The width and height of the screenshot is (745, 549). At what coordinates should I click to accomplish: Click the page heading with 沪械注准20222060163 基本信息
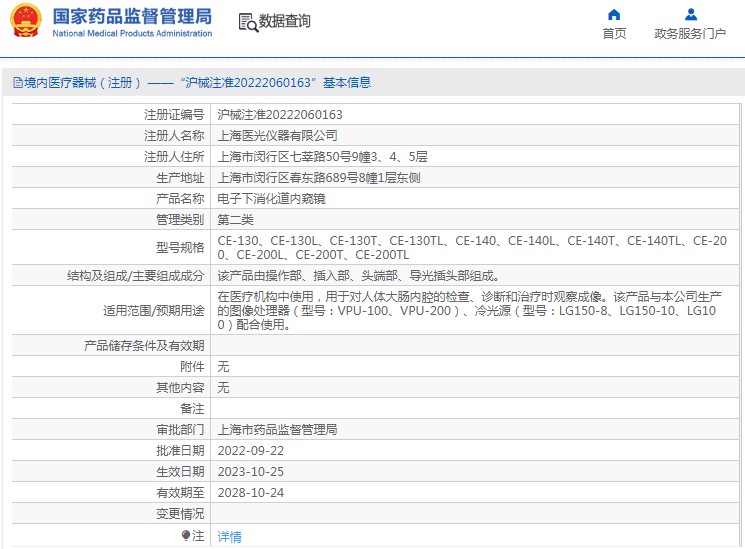tap(192, 83)
